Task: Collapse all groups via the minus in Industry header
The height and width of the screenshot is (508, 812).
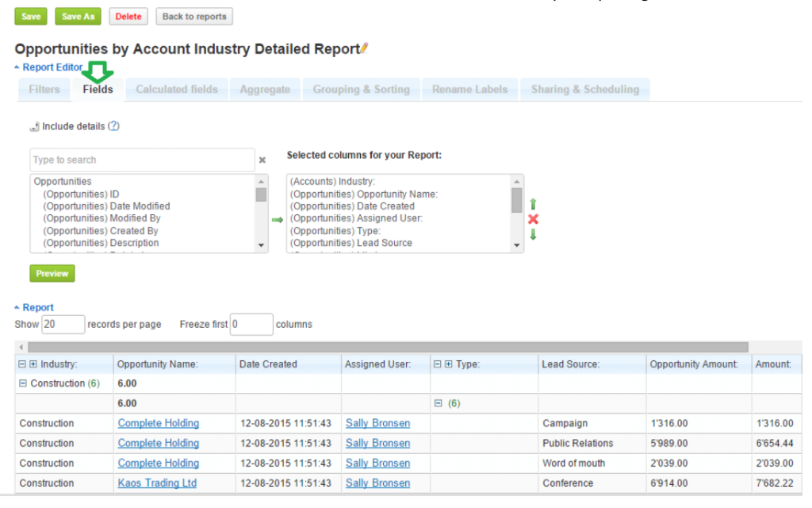Action: pos(23,364)
